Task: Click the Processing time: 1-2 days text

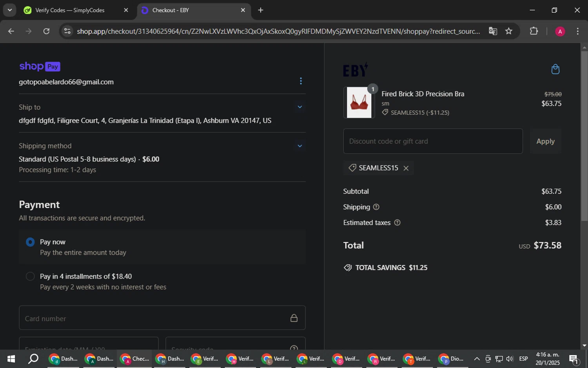Action: (57, 170)
